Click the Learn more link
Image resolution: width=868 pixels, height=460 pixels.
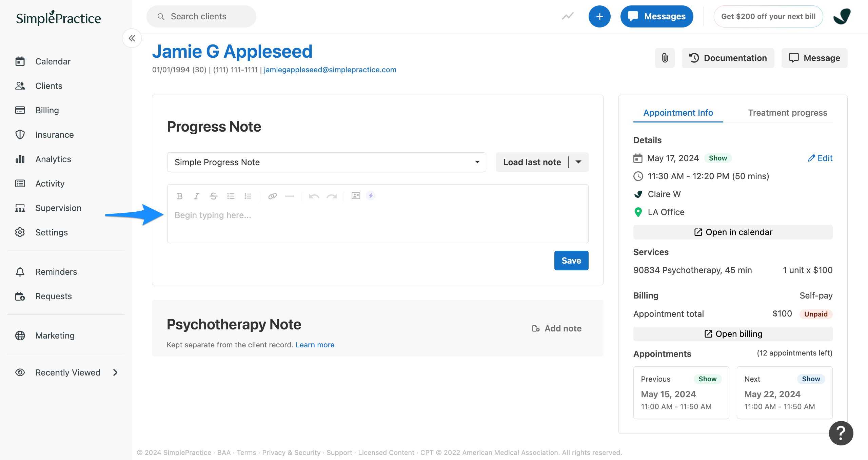coord(315,345)
